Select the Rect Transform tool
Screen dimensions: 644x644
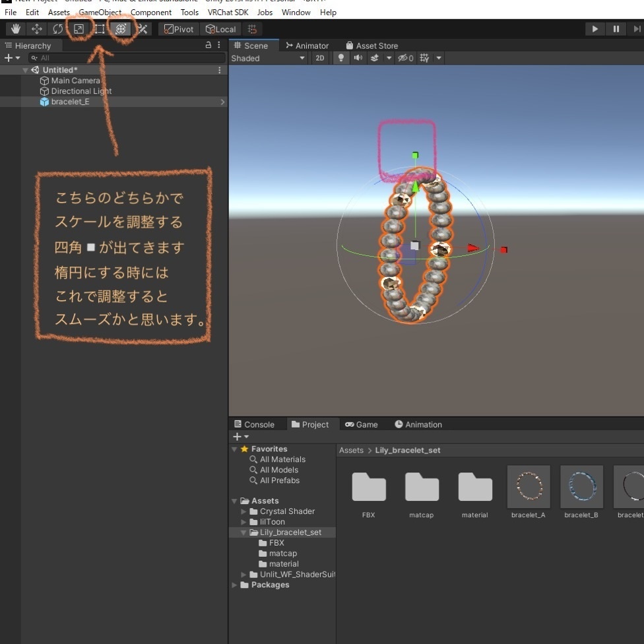[100, 29]
